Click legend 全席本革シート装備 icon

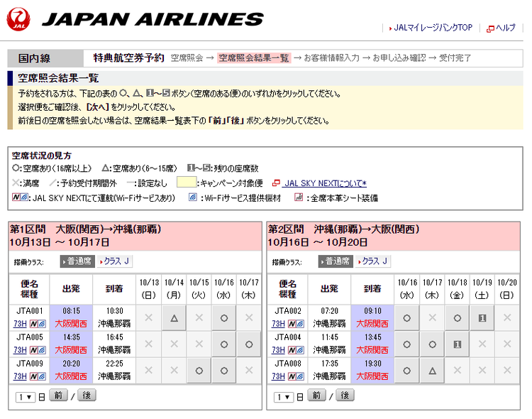(x=299, y=197)
